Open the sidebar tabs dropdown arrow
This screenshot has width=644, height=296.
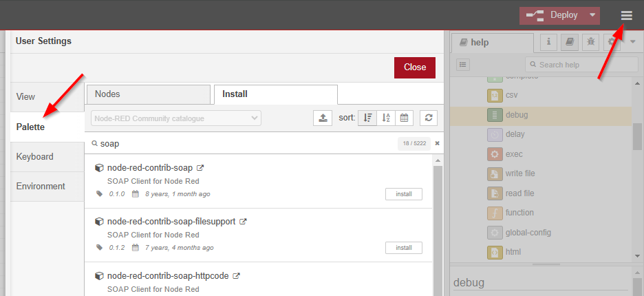coord(633,42)
